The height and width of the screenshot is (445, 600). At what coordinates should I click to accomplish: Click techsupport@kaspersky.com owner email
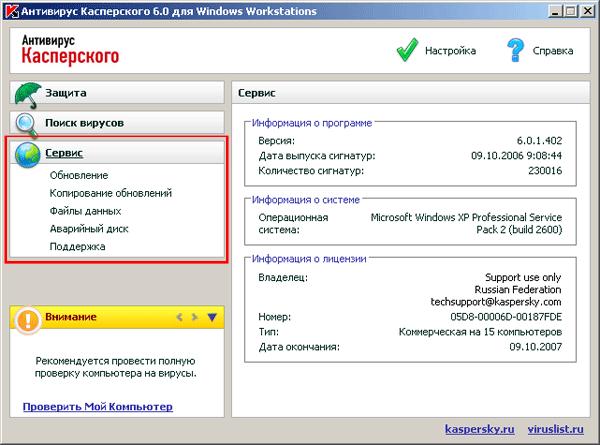click(496, 302)
